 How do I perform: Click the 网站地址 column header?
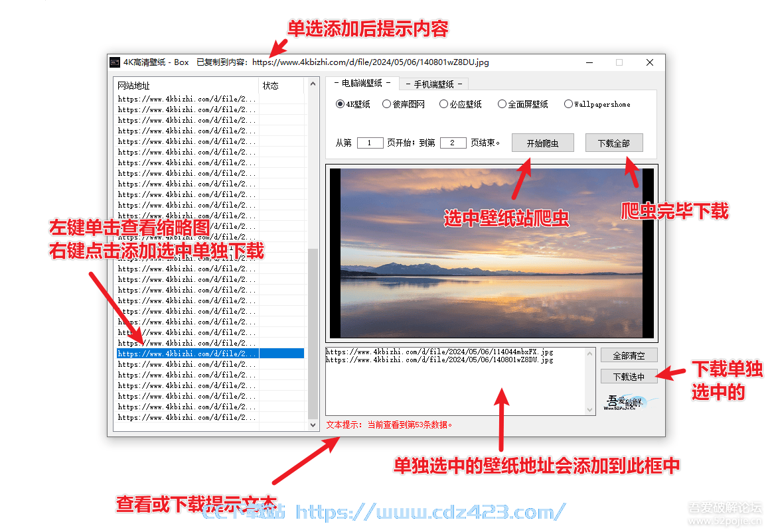[x=187, y=85]
